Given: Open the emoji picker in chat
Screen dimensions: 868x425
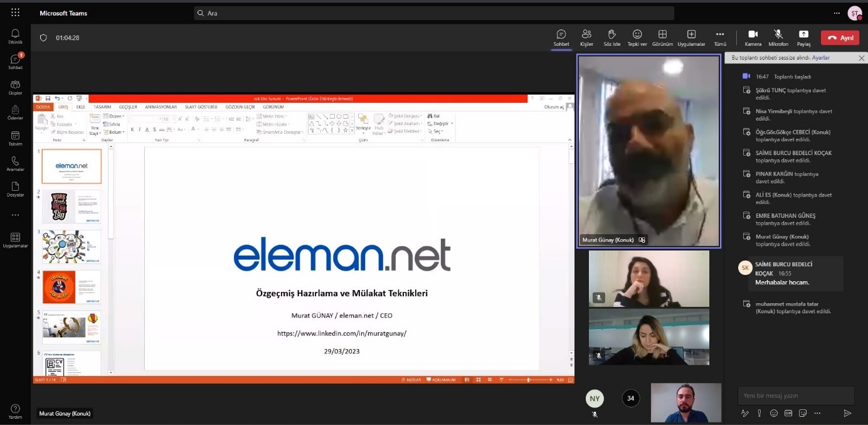Looking at the screenshot, I should 774,413.
